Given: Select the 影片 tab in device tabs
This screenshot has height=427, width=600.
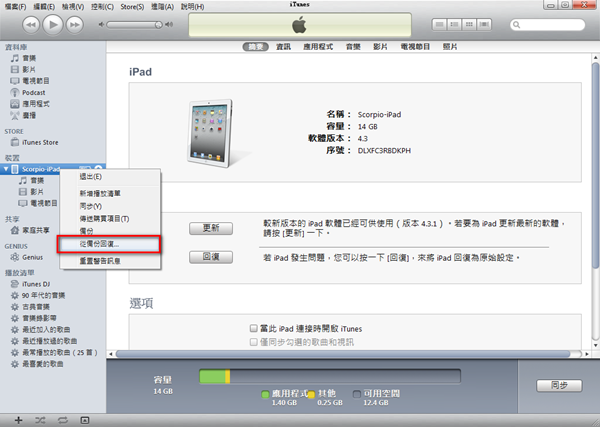Looking at the screenshot, I should point(380,47).
